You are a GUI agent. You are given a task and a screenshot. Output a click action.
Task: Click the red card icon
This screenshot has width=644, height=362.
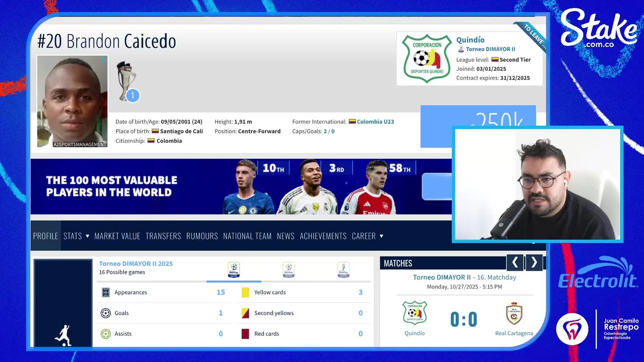(x=245, y=333)
